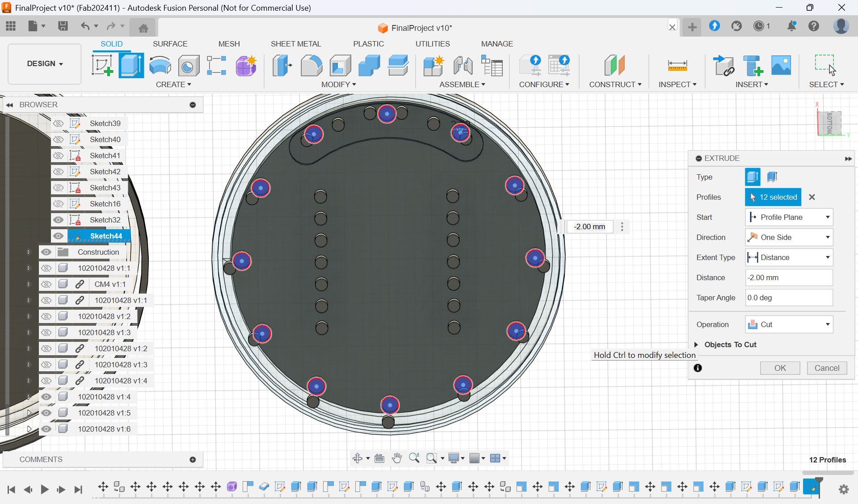Play the timeline

tap(45, 489)
